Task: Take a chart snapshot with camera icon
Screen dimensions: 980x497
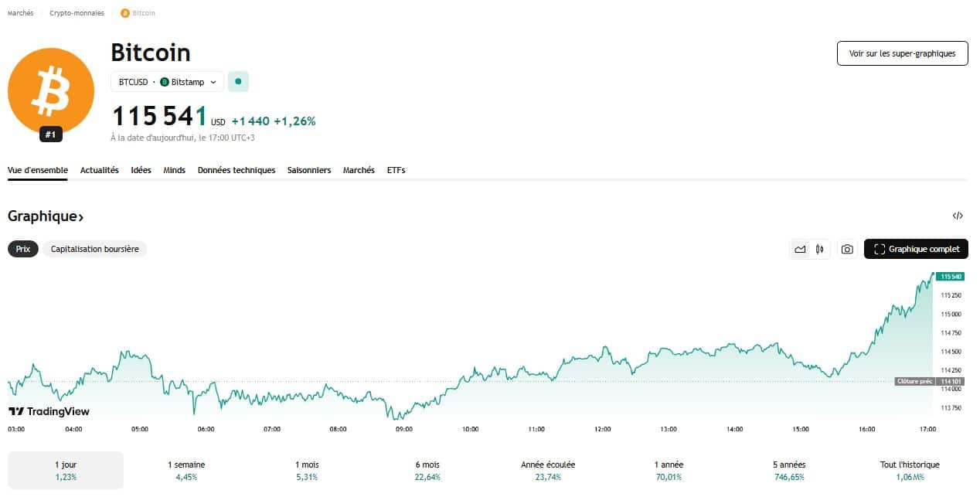Action: point(847,249)
